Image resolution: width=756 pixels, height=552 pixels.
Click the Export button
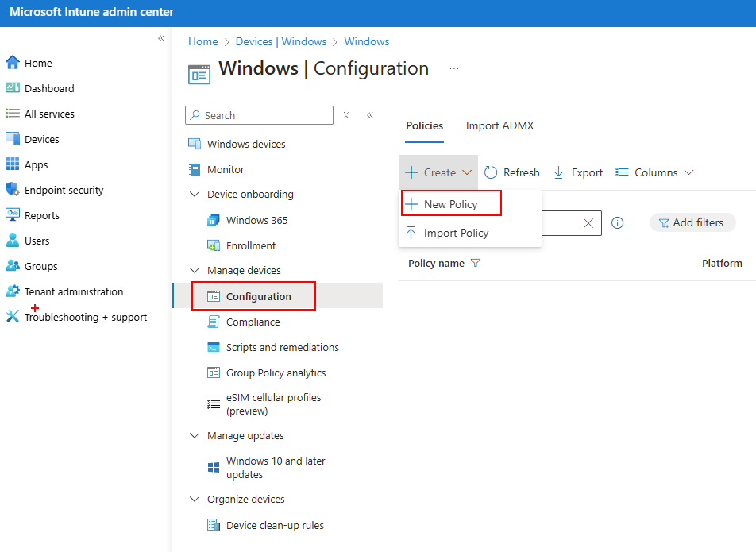coord(578,172)
